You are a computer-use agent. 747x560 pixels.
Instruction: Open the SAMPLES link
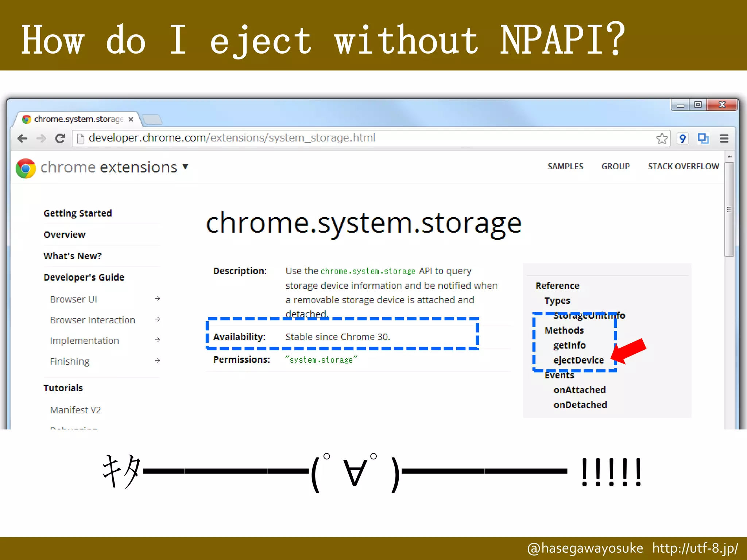pyautogui.click(x=565, y=166)
